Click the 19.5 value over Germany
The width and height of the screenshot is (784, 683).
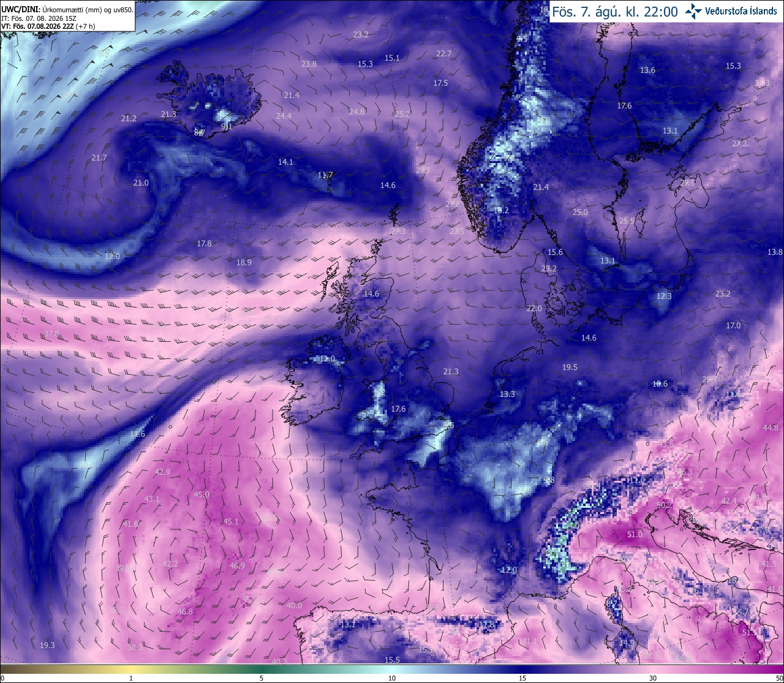(570, 367)
